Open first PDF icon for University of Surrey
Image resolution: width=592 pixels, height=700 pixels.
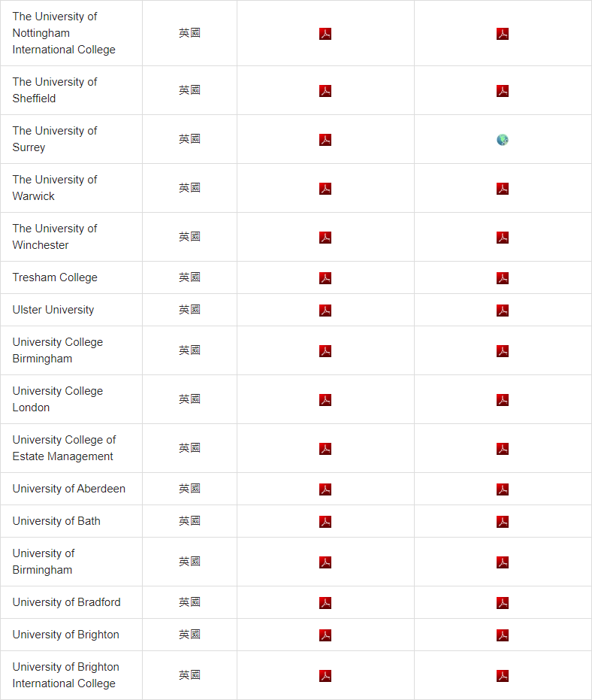pyautogui.click(x=325, y=140)
